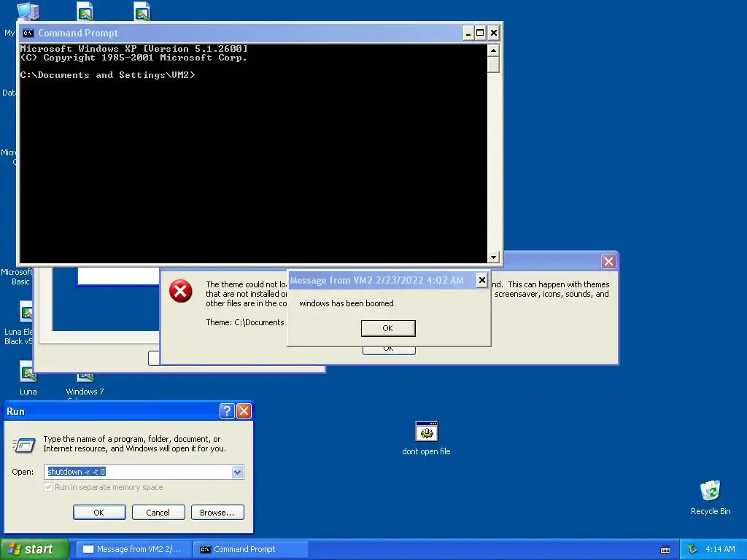The image size is (747, 560).
Task: Switch to Command Prompt taskbar button
Action: [x=251, y=550]
